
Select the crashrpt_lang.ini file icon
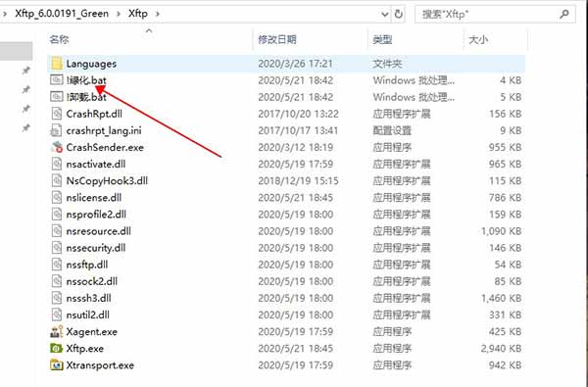(x=56, y=130)
